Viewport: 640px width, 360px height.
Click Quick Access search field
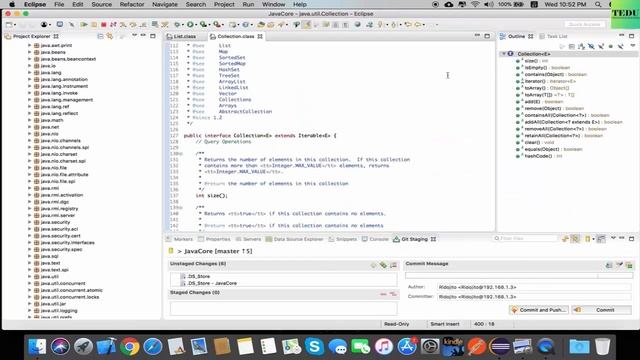584,24
